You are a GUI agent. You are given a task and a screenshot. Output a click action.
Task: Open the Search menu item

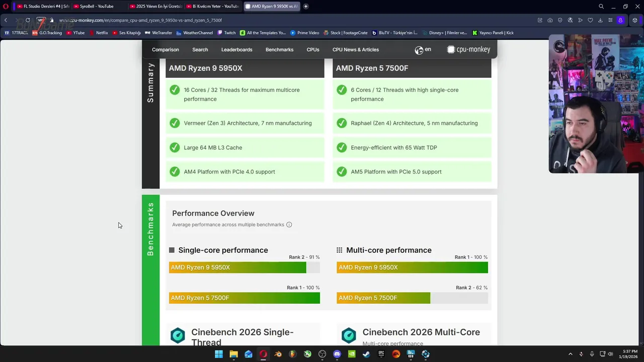pyautogui.click(x=200, y=49)
